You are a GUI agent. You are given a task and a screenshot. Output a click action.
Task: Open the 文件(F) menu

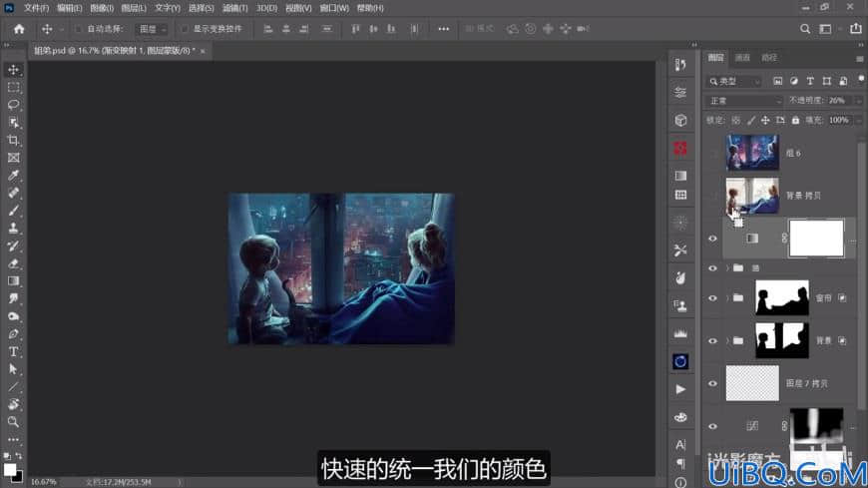pyautogui.click(x=37, y=8)
